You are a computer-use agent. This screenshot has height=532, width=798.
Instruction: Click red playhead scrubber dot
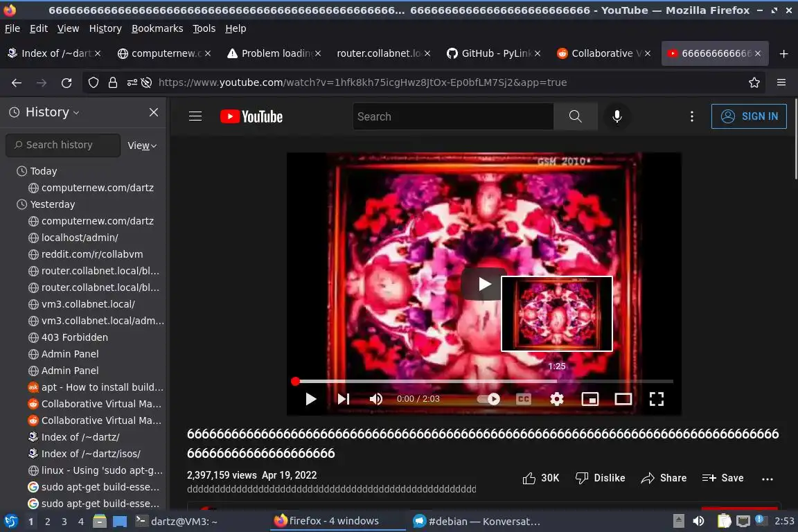[295, 381]
